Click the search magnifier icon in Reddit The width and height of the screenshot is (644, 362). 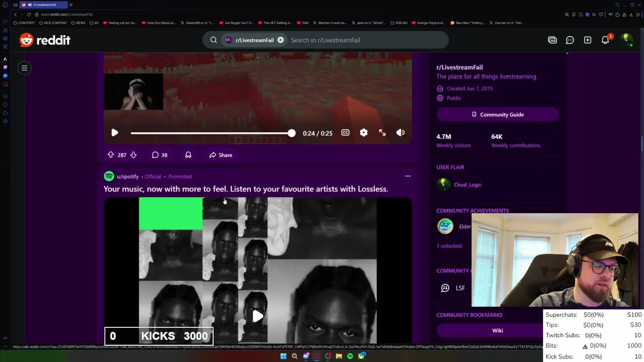point(214,40)
